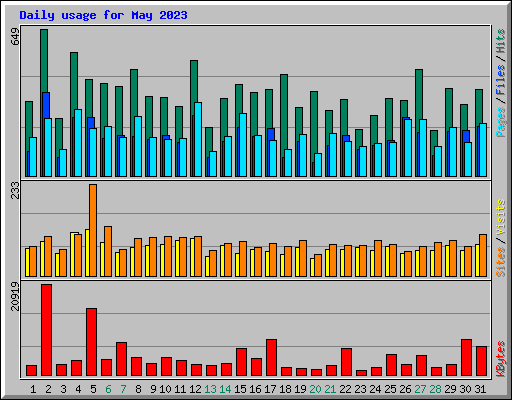The height and width of the screenshot is (400, 512).
Task: Click day label "5" on the axis
Action: coord(93,389)
